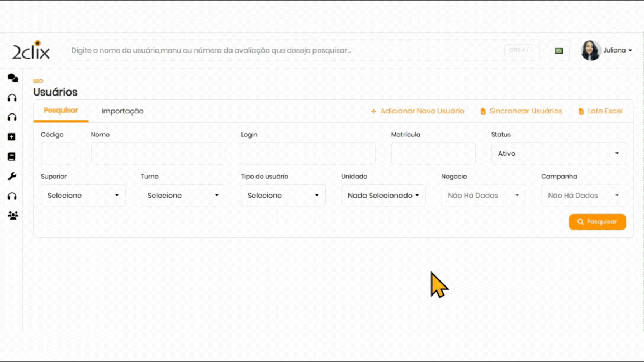This screenshot has width=644, height=362.
Task: Open the book icon in sidebar
Action: 12,156
